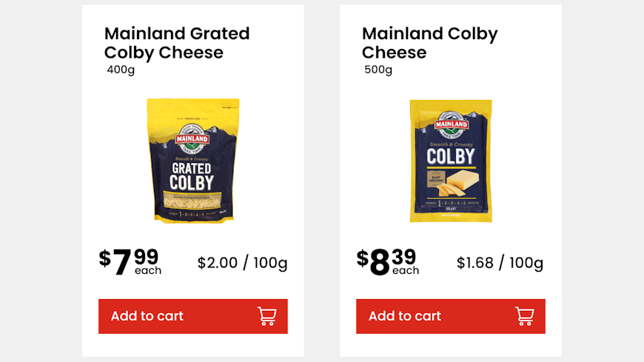Click the $1.68 / 100g unit price
The image size is (644, 362).
500,263
